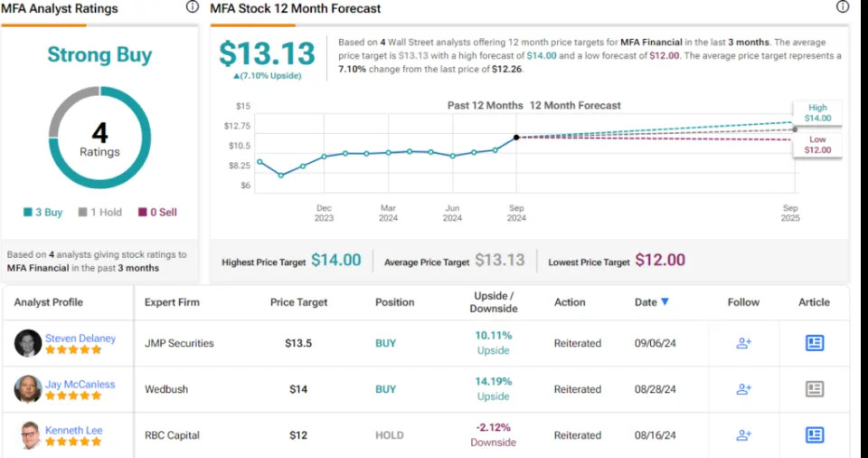
Task: Click the Follow column header
Action: pyautogui.click(x=743, y=302)
